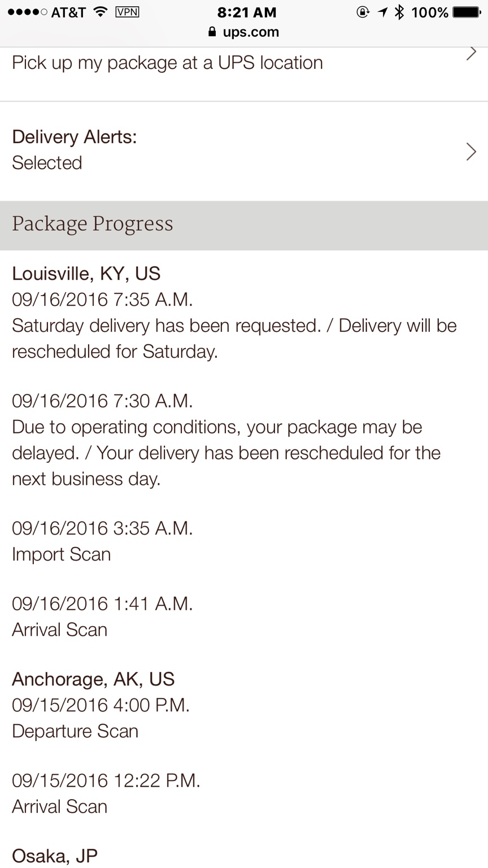Tap the Package Progress section header
The width and height of the screenshot is (488, 868).
tap(93, 224)
